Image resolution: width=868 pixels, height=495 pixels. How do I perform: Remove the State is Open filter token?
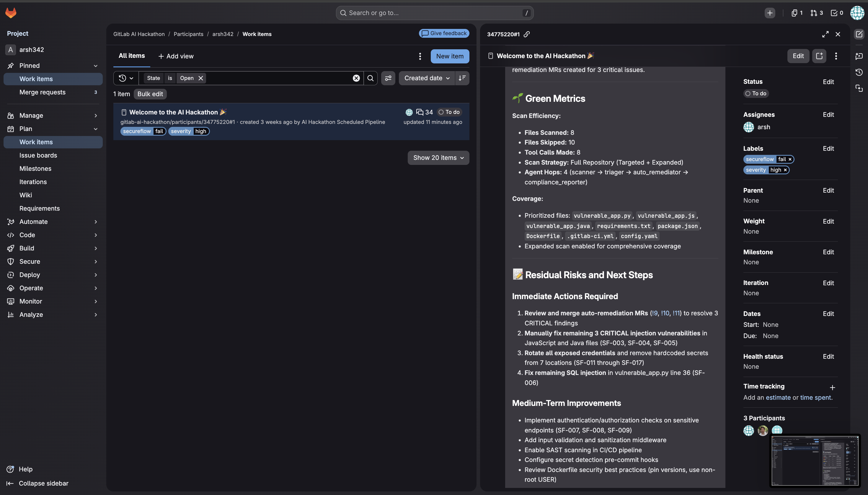201,78
